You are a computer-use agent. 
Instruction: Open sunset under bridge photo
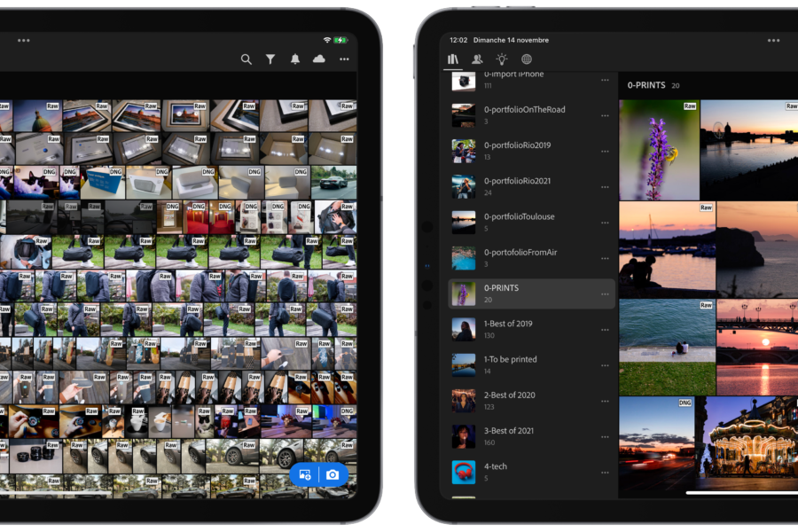coord(757,348)
